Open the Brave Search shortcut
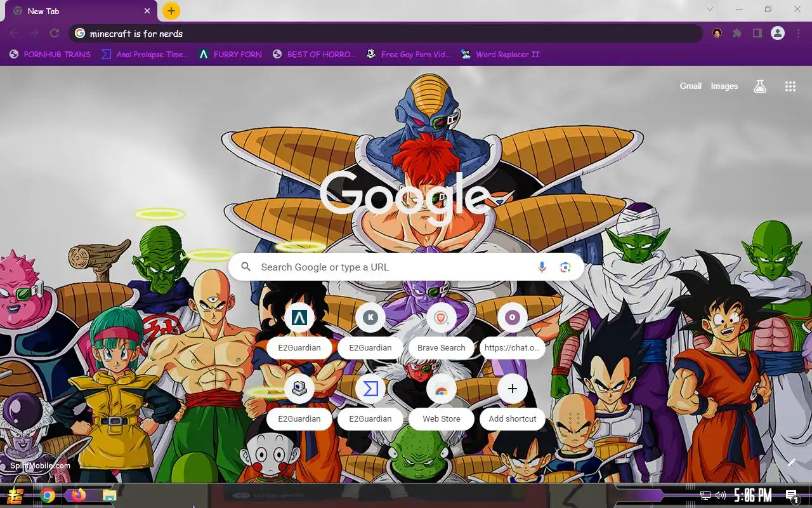The height and width of the screenshot is (508, 812). point(442,330)
